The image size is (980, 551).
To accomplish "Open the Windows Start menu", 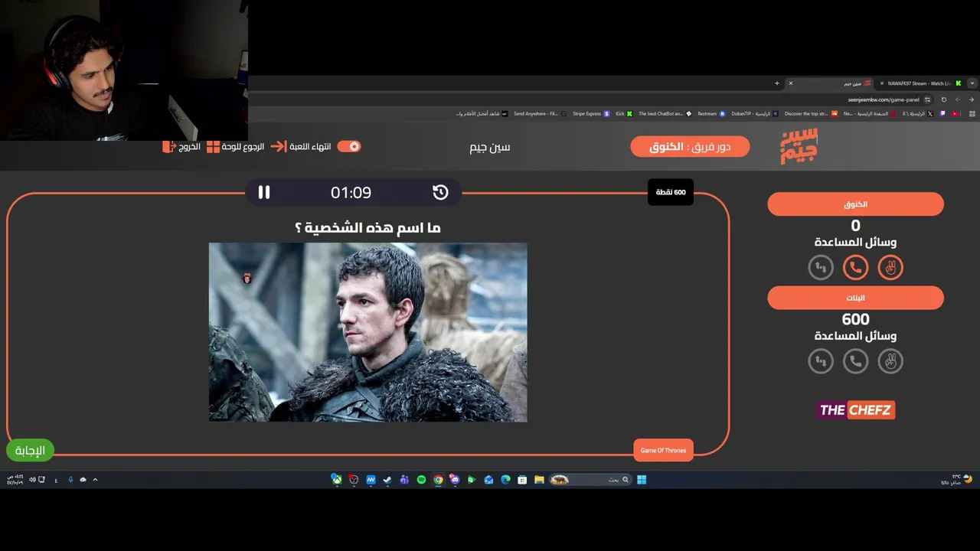I will [x=642, y=480].
